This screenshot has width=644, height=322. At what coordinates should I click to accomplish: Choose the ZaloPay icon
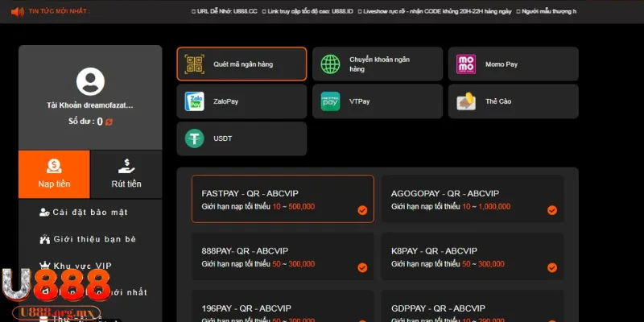point(194,101)
